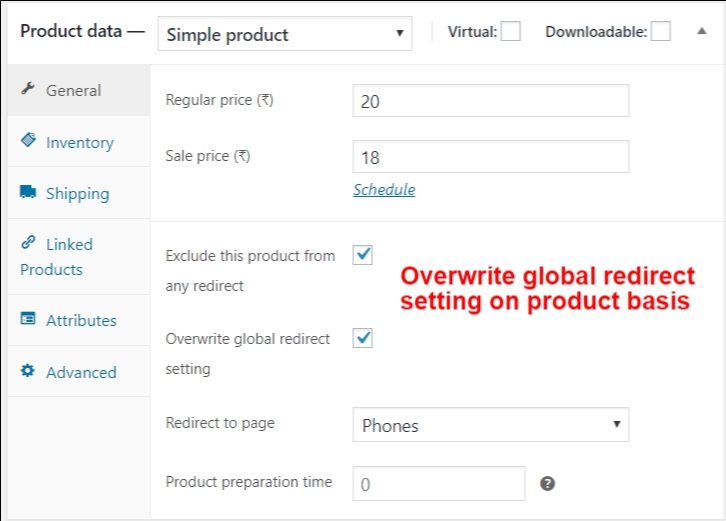Toggle Overwrite global redirect setting checkbox
This screenshot has height=521, width=726.
pos(363,338)
